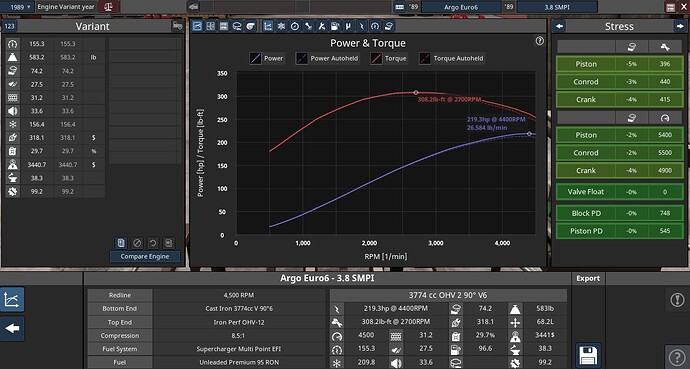Select the Piston stress row with 396
The height and width of the screenshot is (369, 690).
tap(620, 64)
